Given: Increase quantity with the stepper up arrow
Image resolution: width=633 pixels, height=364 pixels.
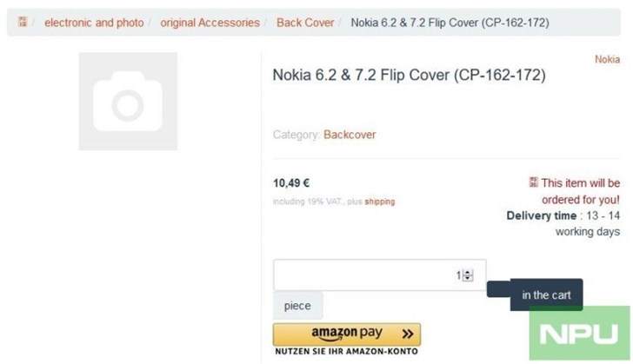Looking at the screenshot, I should coord(468,271).
